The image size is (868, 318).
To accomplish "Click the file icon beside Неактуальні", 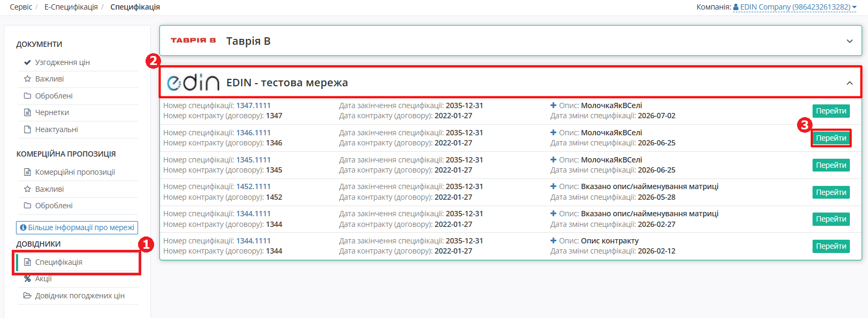I will [x=27, y=129].
